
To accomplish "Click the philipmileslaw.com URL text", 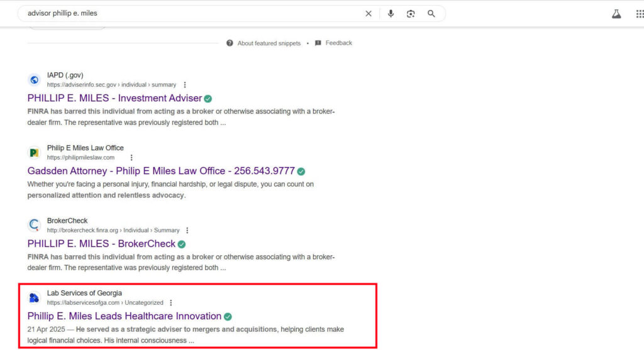I will click(80, 158).
